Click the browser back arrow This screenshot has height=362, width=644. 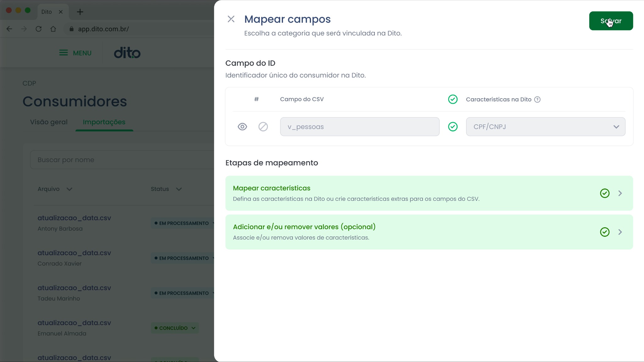(x=9, y=29)
